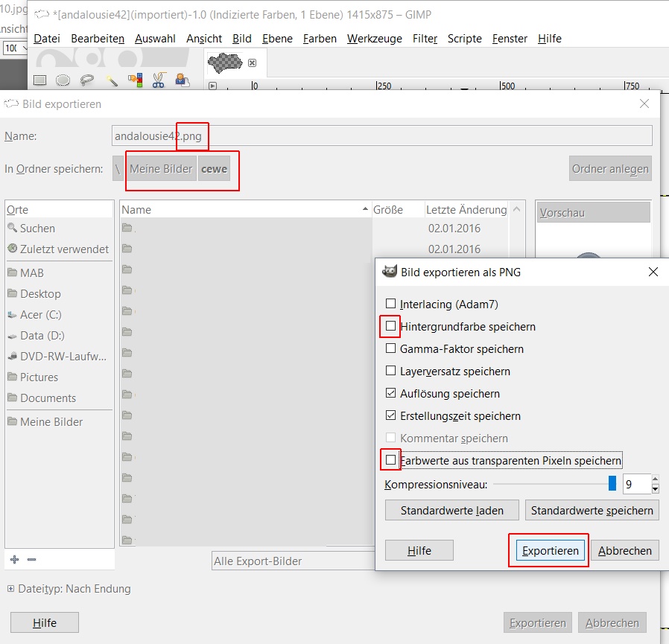Increase Kompressionsniveau with up arrow
This screenshot has width=669, height=644.
656,479
